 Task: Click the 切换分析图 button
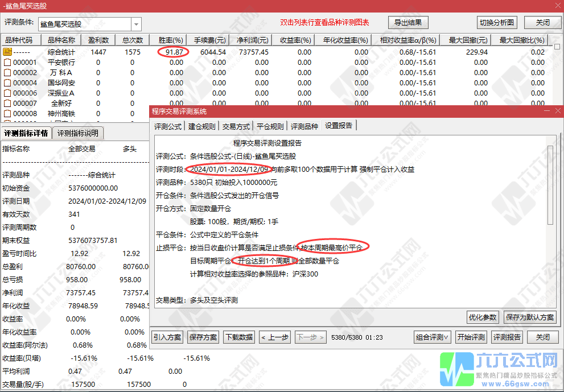tap(498, 22)
